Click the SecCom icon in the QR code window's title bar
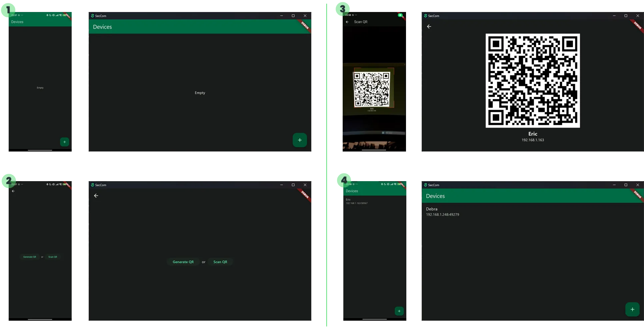 (x=425, y=16)
